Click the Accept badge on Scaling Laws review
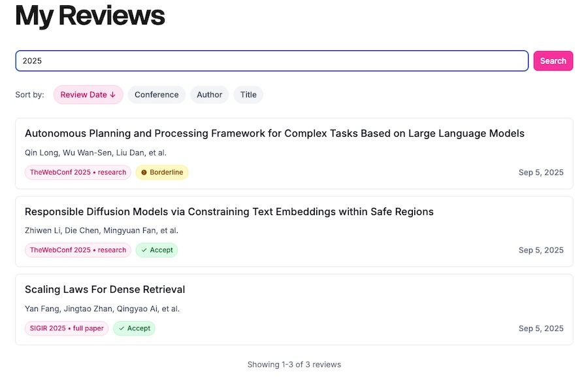The width and height of the screenshot is (588, 378). tap(135, 328)
